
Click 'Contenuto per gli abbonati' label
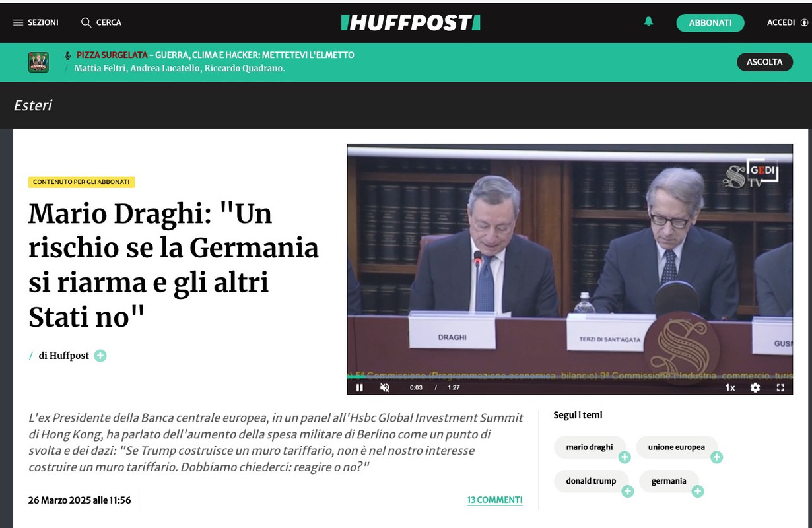81,182
